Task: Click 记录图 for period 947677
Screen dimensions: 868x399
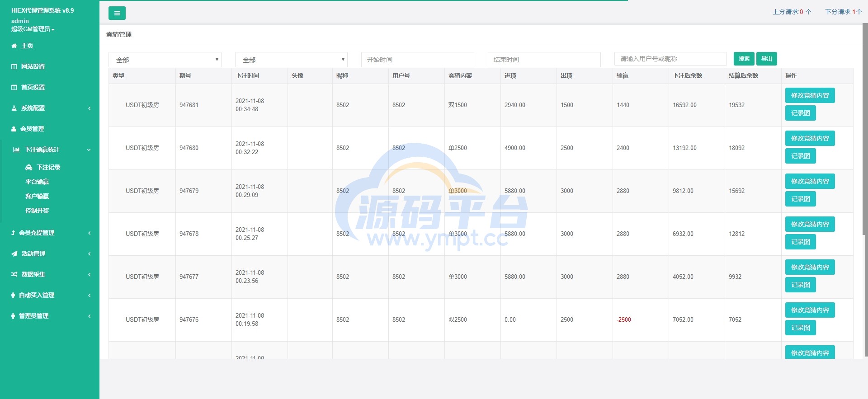Action: click(x=800, y=285)
